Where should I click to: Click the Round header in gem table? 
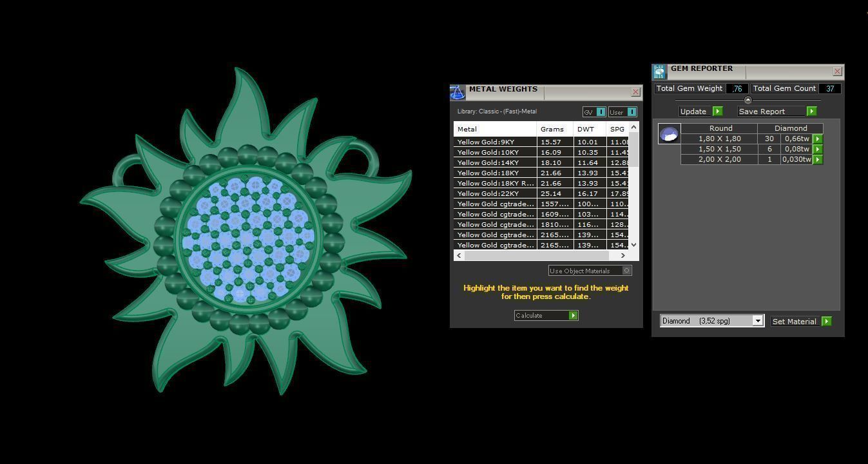[720, 128]
